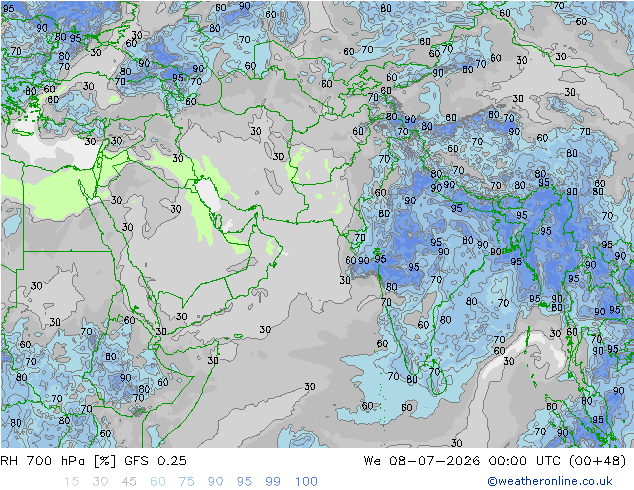Click the legend value 75
Screen dimensions: 634x490
pos(186,482)
